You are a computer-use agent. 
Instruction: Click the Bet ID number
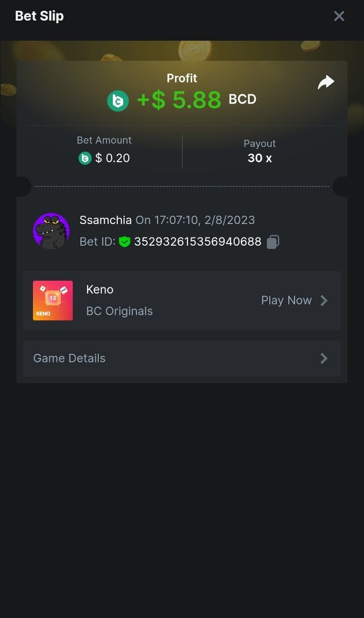click(198, 242)
